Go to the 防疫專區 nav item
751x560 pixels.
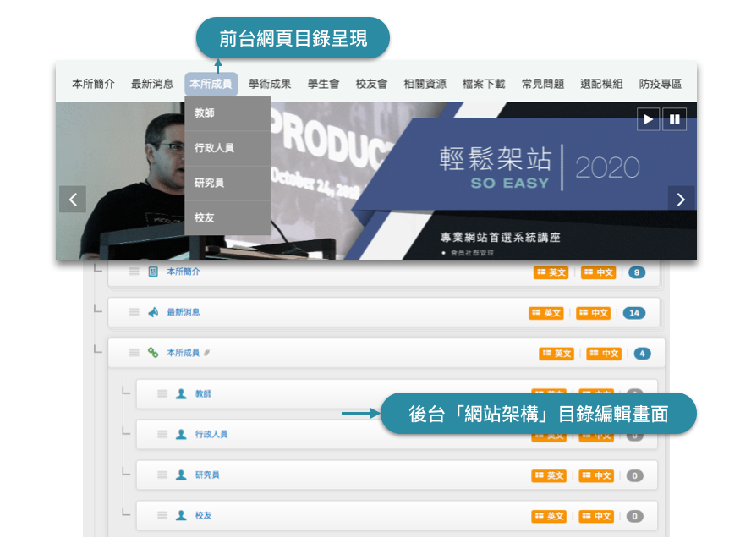[x=660, y=84]
